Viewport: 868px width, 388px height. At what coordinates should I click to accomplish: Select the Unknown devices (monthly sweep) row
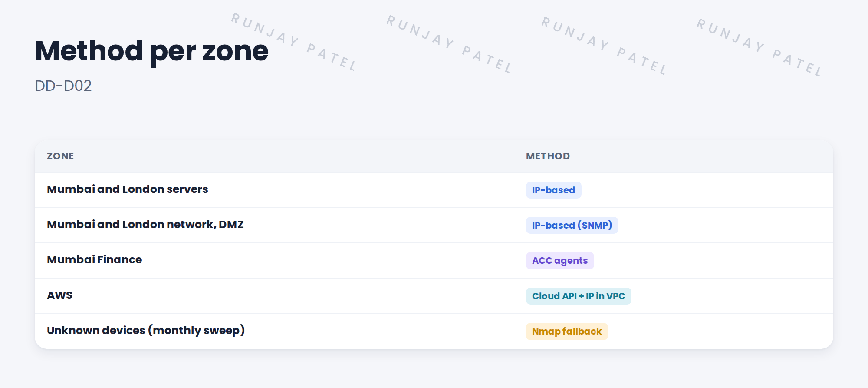434,332
